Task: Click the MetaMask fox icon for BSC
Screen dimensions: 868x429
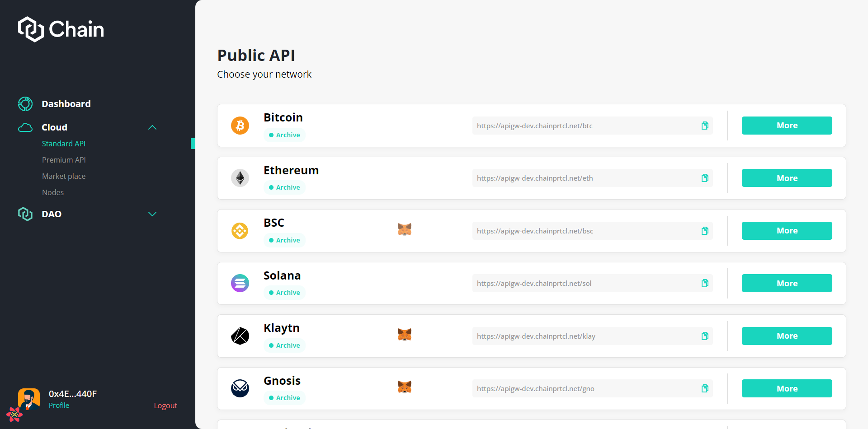Action: coord(404,230)
